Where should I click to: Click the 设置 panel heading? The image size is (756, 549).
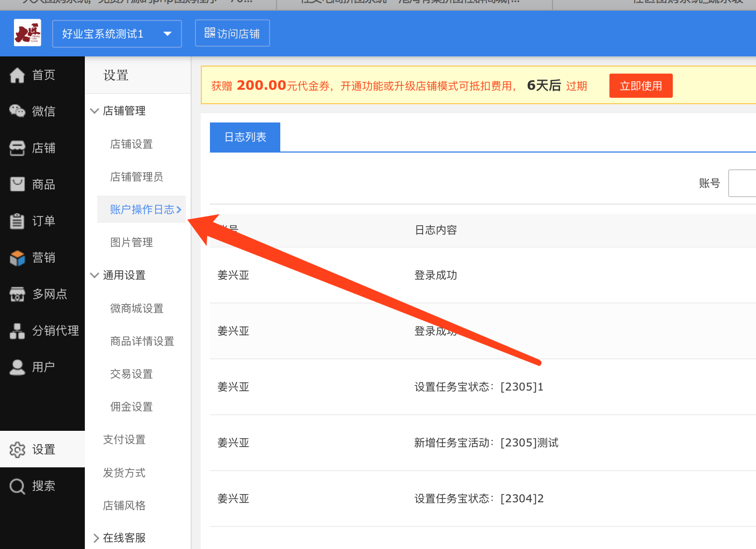pyautogui.click(x=116, y=75)
